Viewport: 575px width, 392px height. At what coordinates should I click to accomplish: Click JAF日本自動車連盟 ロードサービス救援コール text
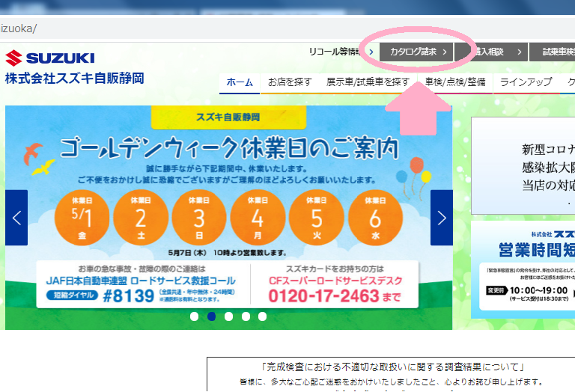pos(141,281)
